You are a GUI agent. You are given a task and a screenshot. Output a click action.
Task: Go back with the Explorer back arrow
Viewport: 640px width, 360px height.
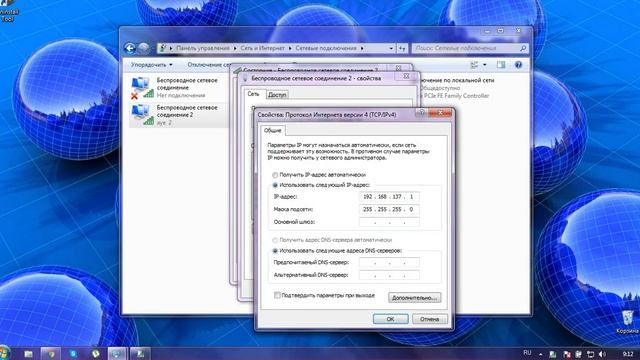tap(130, 48)
